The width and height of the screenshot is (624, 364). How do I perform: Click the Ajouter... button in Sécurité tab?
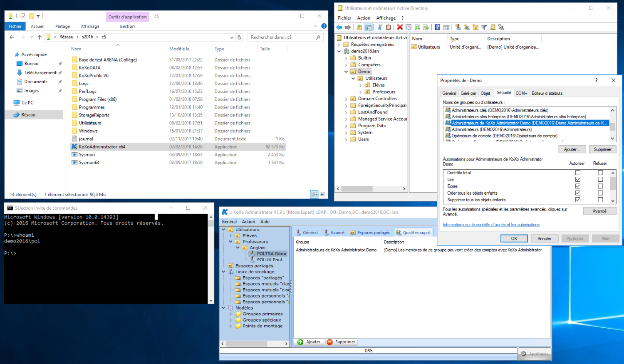[572, 149]
